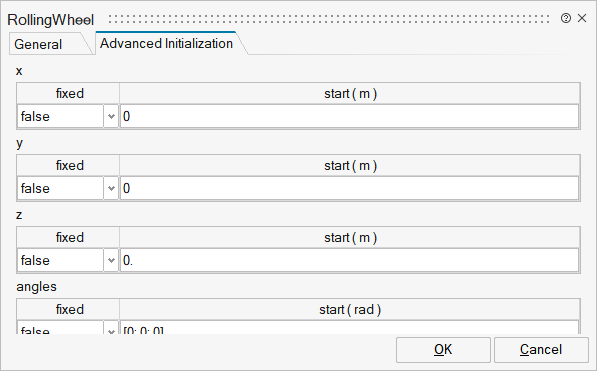
Task: Click the y start (m) input field
Action: [x=350, y=188]
